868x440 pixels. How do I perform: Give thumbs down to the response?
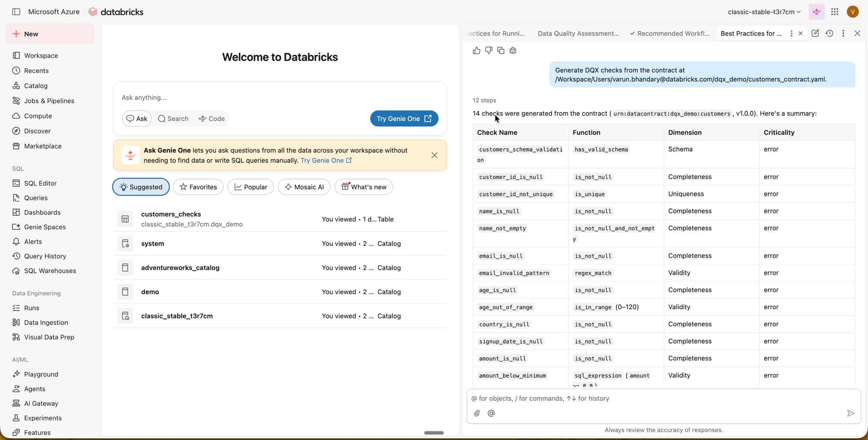point(489,50)
